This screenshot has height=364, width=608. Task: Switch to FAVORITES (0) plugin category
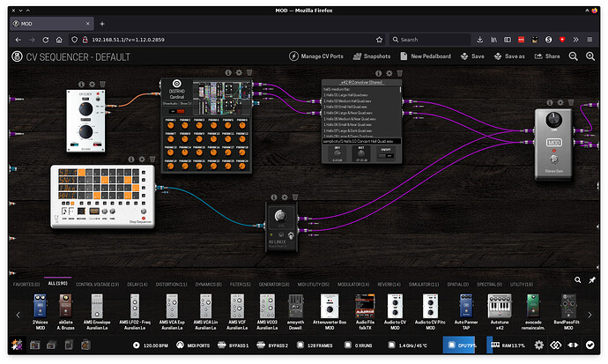coord(26,285)
